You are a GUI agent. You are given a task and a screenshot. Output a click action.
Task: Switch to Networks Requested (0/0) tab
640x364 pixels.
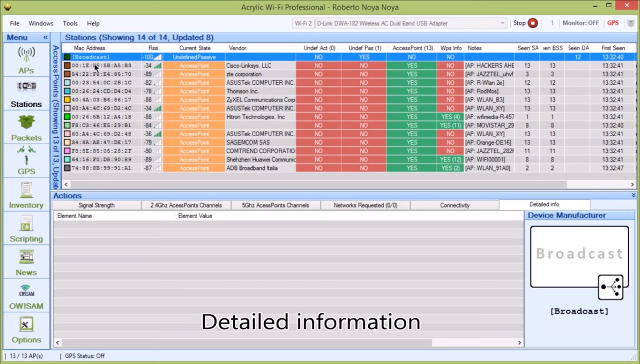[365, 205]
